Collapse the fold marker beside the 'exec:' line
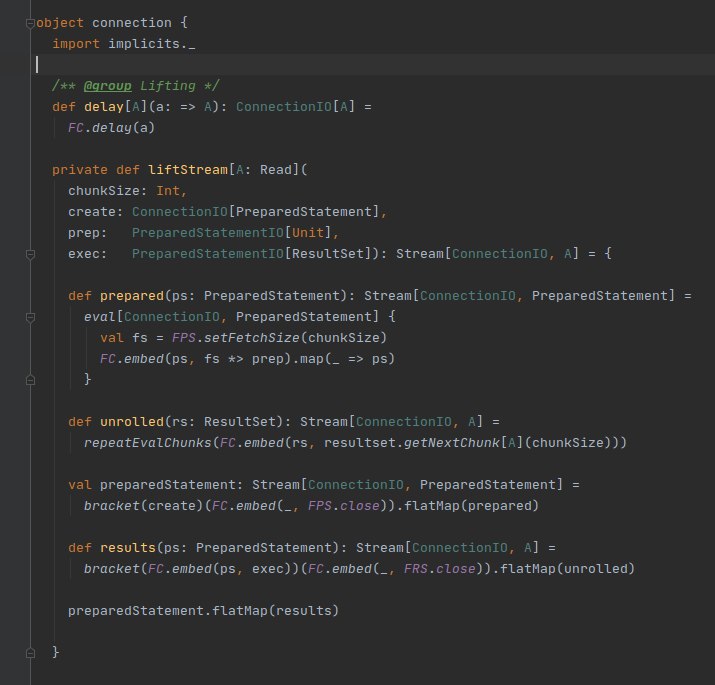The image size is (715, 685). (30, 254)
